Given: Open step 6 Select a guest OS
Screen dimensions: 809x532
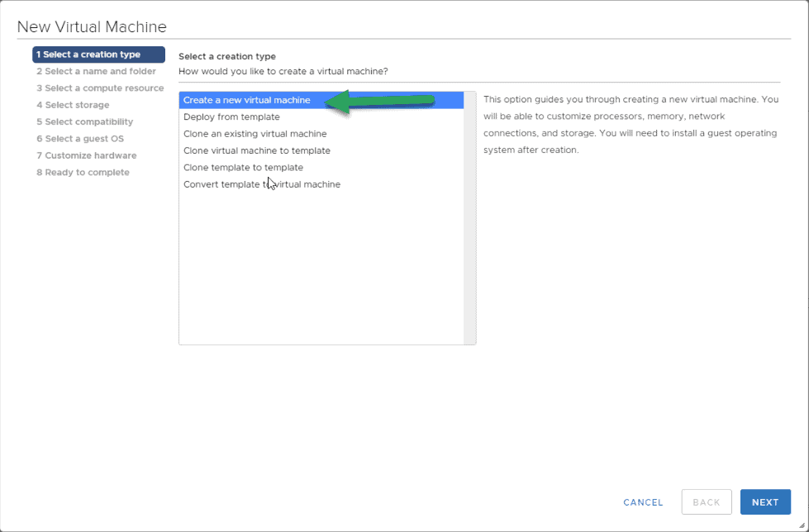Looking at the screenshot, I should click(80, 139).
